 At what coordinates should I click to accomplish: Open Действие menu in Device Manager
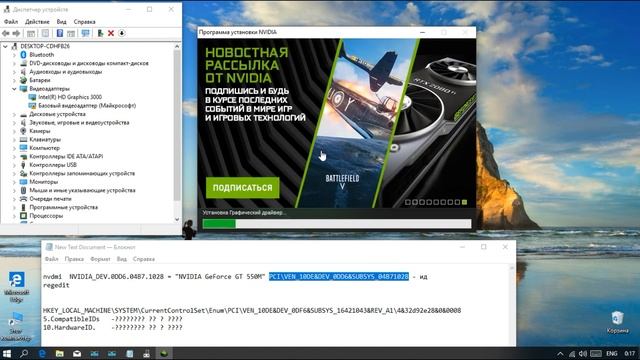coord(37,22)
